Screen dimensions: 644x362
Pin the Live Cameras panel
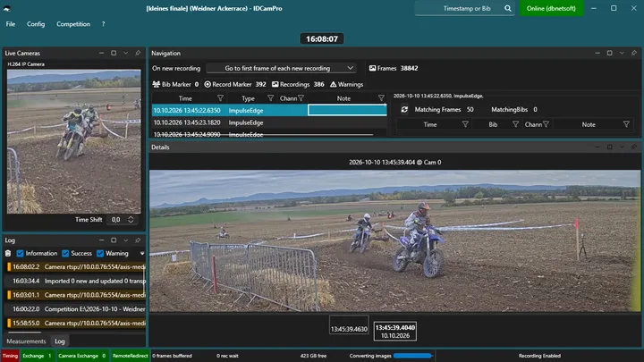click(138, 53)
